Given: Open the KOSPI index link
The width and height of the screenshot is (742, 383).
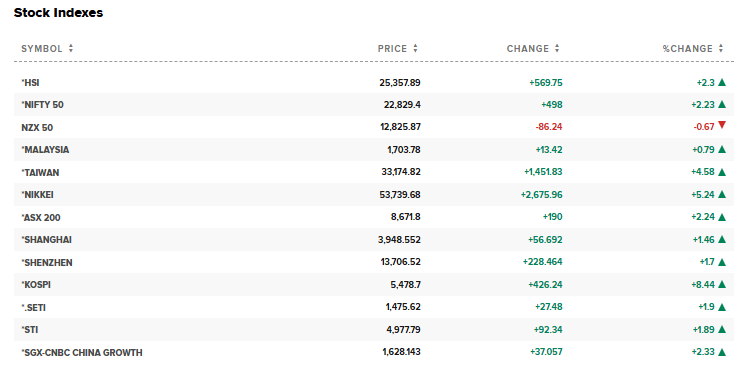Looking at the screenshot, I should pyautogui.click(x=36, y=285).
